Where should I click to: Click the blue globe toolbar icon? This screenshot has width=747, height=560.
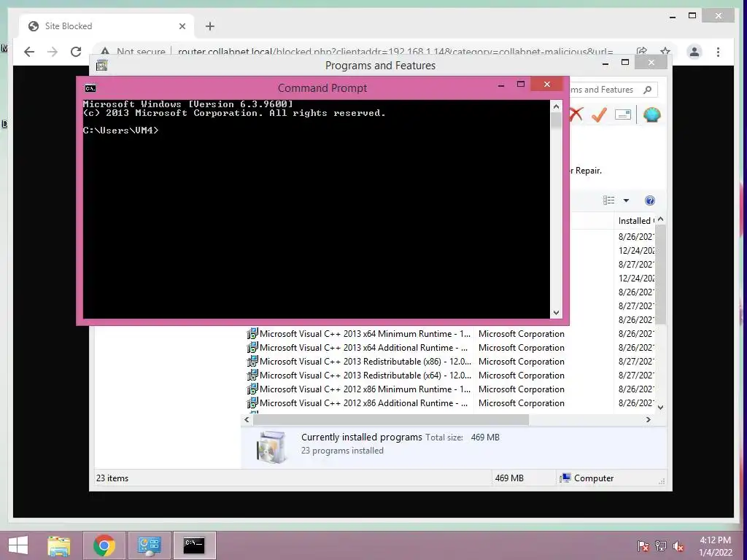(x=651, y=114)
